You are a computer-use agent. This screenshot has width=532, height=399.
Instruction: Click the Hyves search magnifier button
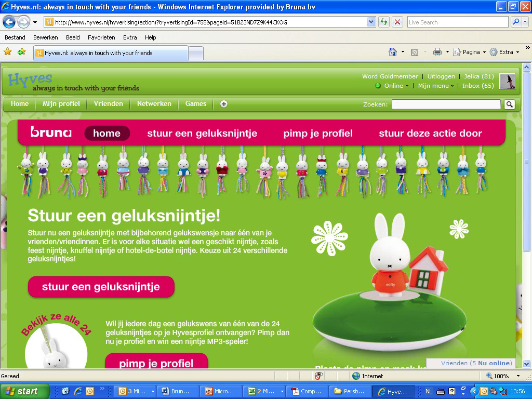509,104
